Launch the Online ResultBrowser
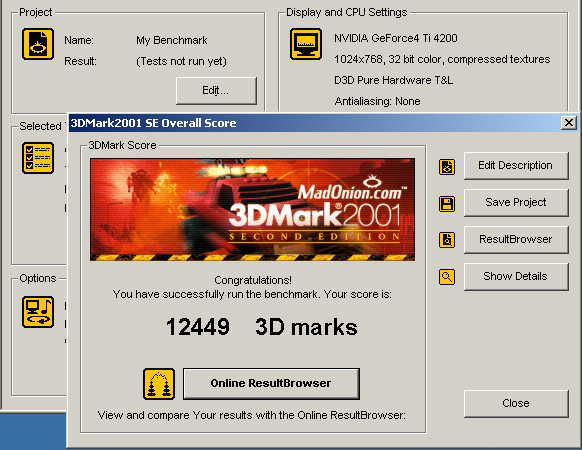The image size is (582, 450). point(271,384)
